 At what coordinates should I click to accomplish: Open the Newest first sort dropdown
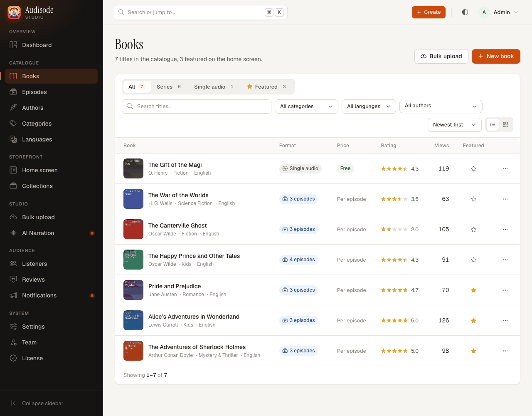pyautogui.click(x=454, y=125)
